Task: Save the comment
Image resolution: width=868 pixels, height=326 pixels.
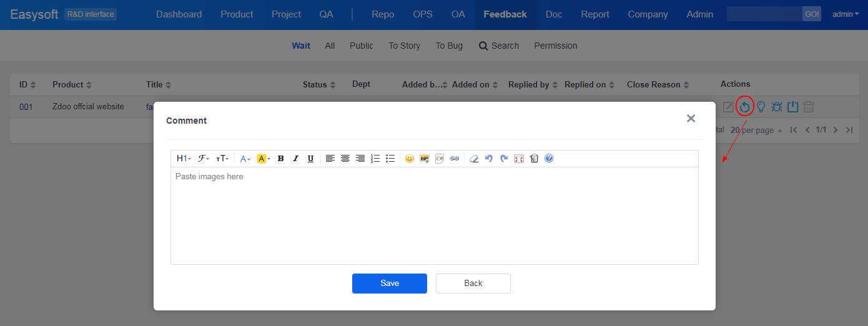Action: tap(389, 283)
